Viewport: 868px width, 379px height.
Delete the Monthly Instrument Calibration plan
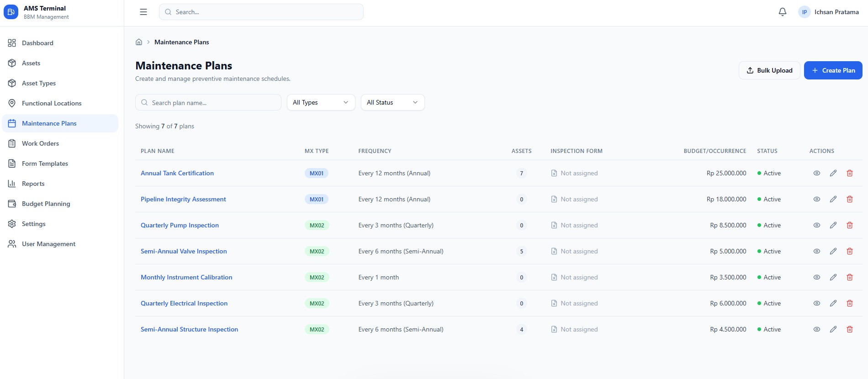[x=849, y=277]
